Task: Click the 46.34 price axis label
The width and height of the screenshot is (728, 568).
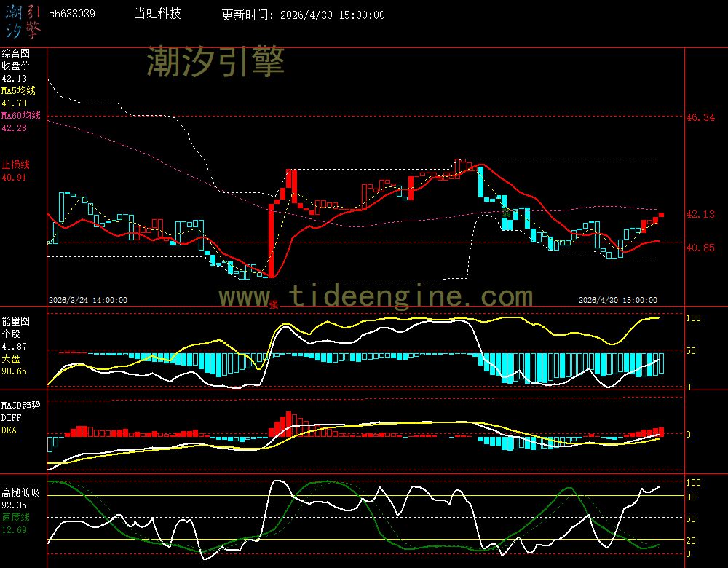Action: [700, 117]
